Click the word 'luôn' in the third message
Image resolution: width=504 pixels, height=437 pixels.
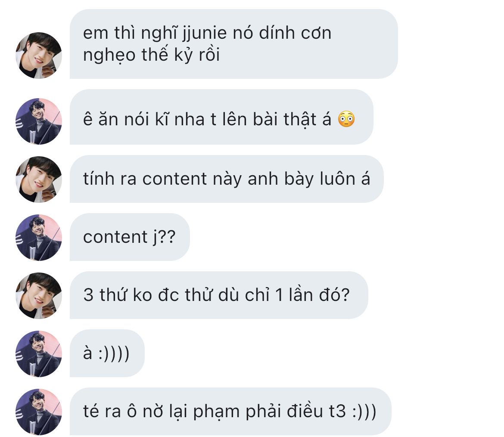(x=337, y=179)
